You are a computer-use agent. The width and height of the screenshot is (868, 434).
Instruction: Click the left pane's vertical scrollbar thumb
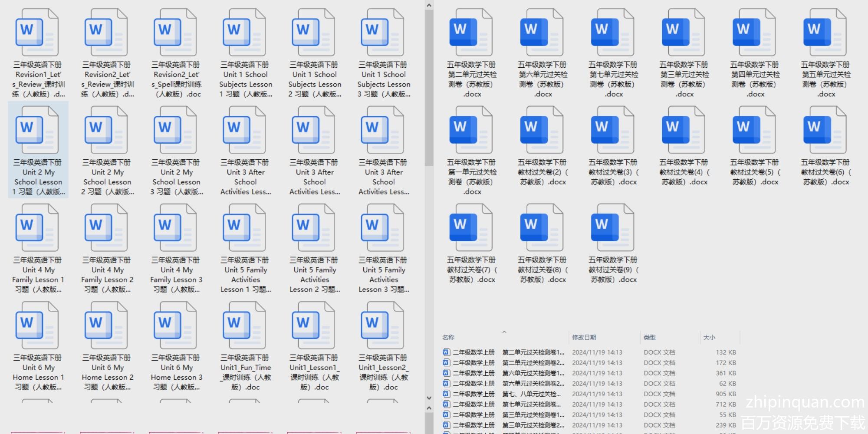(429, 87)
